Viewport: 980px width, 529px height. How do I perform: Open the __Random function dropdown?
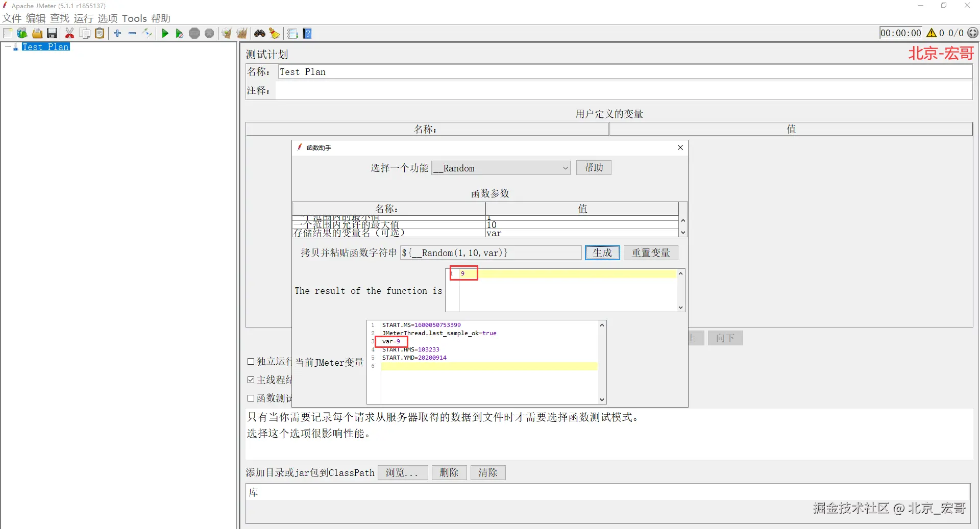[501, 168]
